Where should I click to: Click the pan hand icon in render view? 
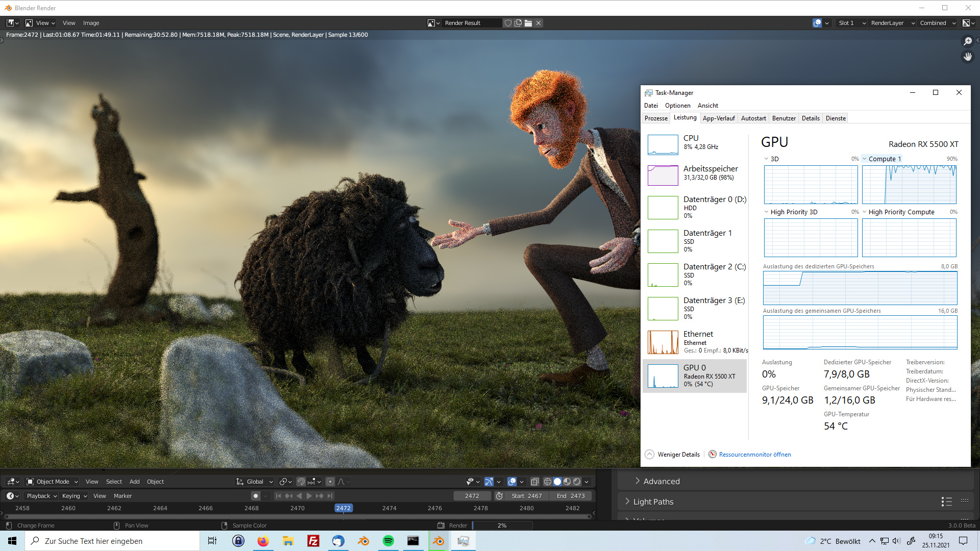[x=967, y=57]
